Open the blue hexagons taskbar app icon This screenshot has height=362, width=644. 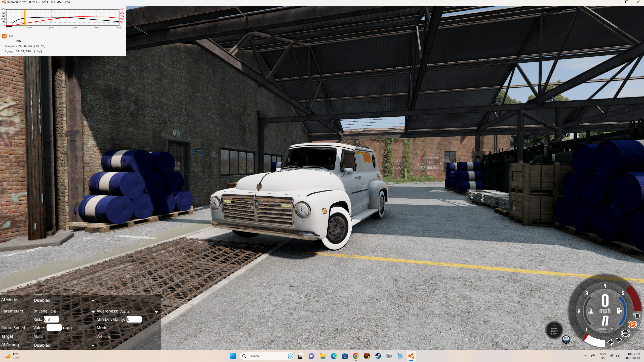pyautogui.click(x=400, y=356)
